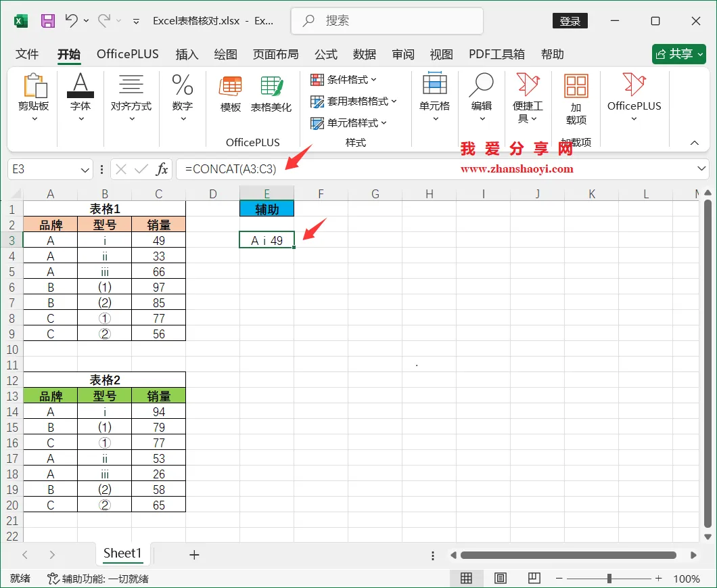Click the 100% zoom level button
Screen dimensions: 717x588
click(x=687, y=579)
